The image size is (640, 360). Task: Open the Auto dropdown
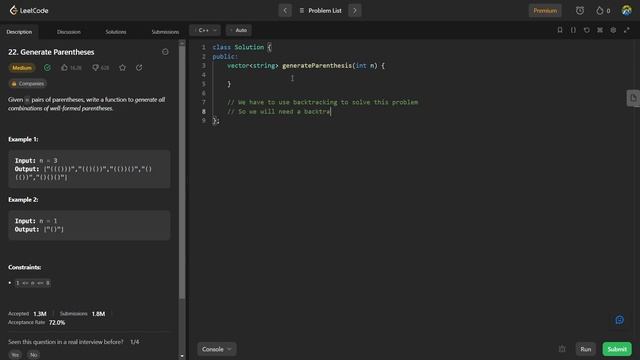point(239,30)
